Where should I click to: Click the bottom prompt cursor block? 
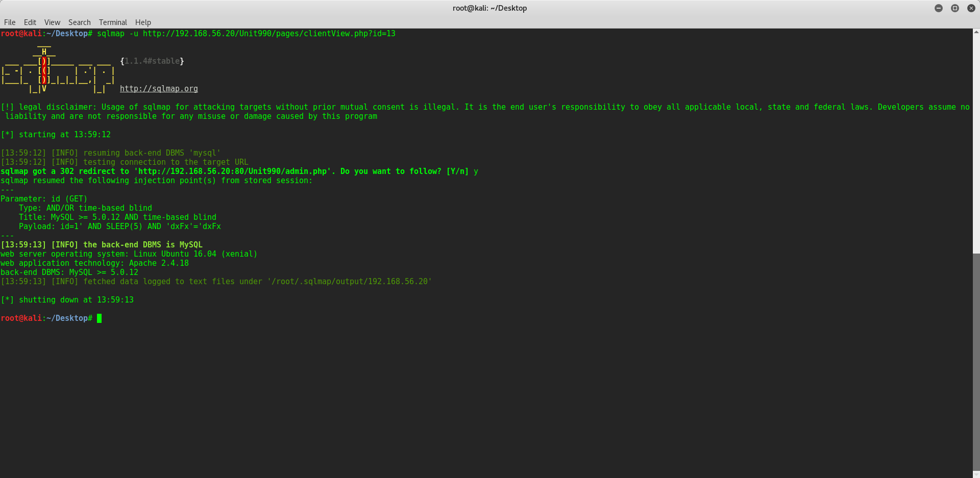pyautogui.click(x=100, y=318)
